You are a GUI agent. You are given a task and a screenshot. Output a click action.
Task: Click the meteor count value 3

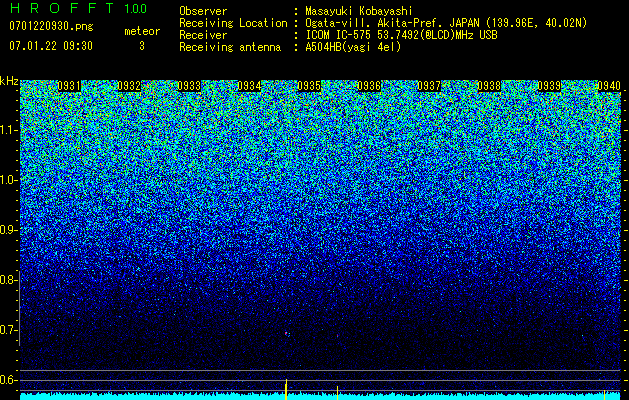click(142, 46)
